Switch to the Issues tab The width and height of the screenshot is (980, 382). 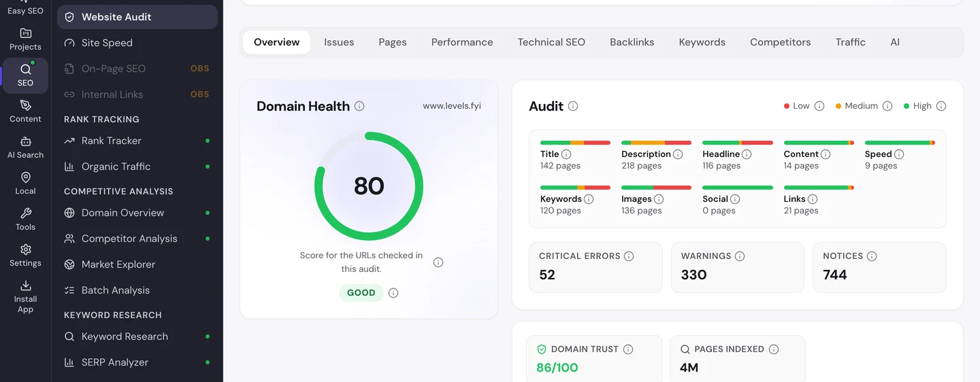point(339,42)
